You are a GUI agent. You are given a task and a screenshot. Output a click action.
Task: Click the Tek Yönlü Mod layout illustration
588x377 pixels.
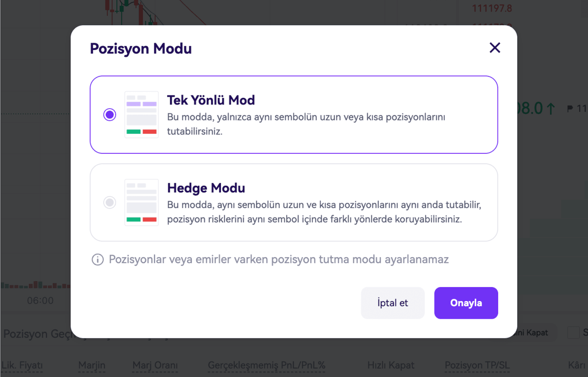[141, 115]
